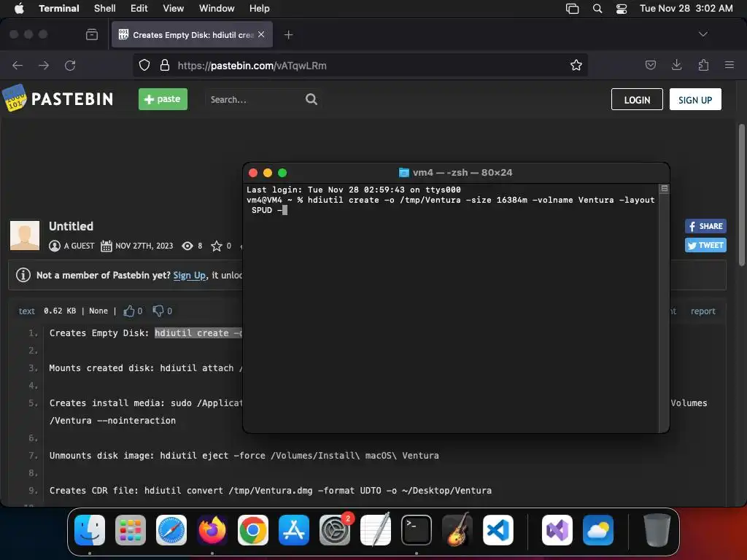
Task: Click the Stage Manager icon in menu bar
Action: point(572,9)
